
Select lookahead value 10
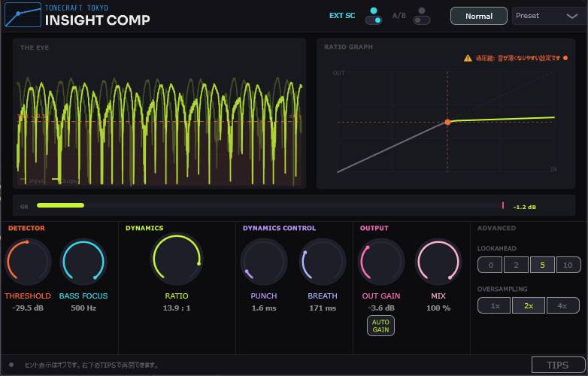click(568, 265)
